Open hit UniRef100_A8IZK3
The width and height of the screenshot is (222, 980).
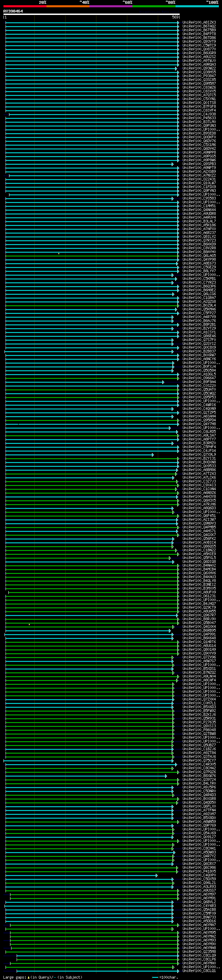199,23
